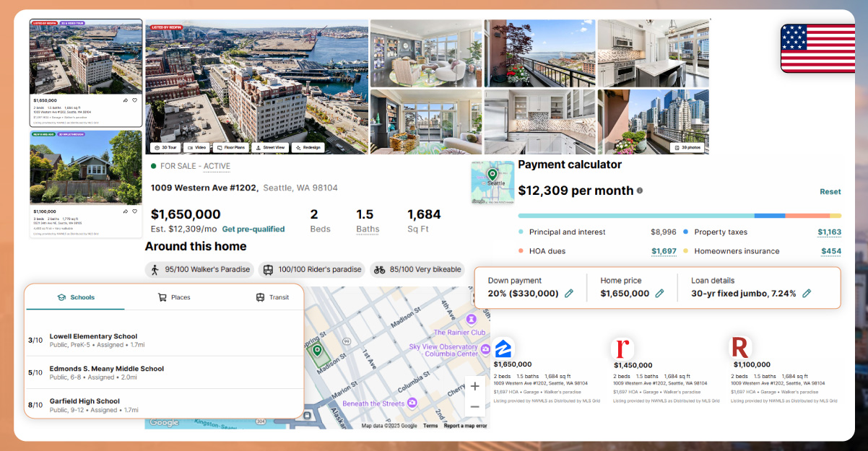The image size is (868, 451).
Task: Switch to the Places tab
Action: (x=173, y=296)
